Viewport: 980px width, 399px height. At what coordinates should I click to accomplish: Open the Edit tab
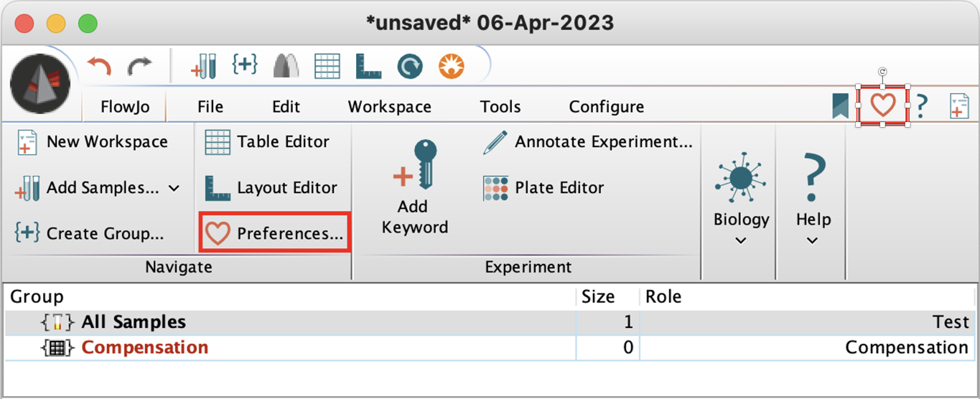point(286,107)
